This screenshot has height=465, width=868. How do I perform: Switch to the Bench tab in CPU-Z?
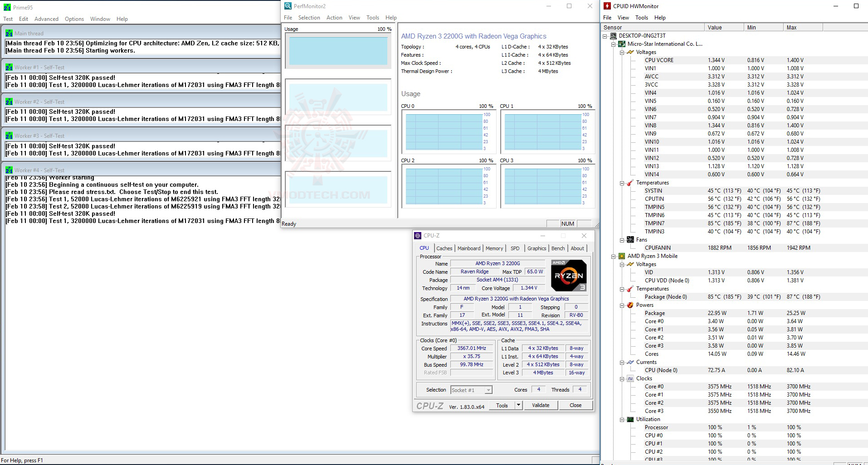coord(558,248)
